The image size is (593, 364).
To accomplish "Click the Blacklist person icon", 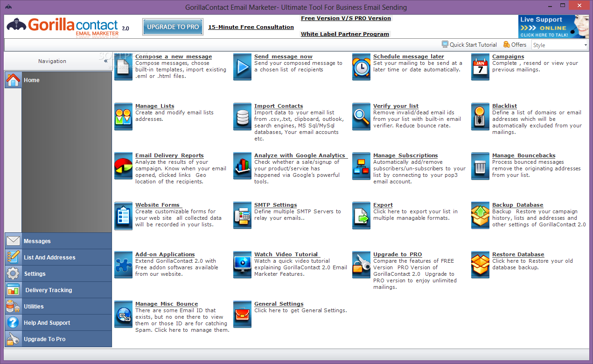I will coord(481,117).
